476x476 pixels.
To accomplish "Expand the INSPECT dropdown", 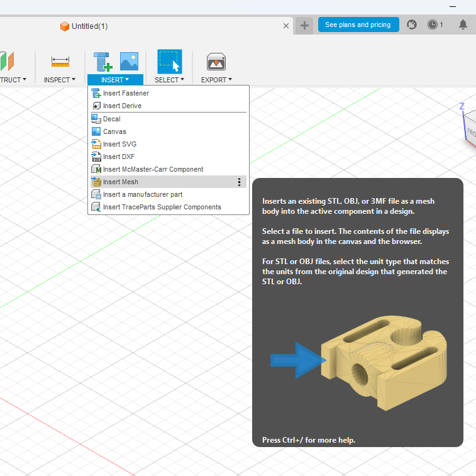I will coord(60,80).
